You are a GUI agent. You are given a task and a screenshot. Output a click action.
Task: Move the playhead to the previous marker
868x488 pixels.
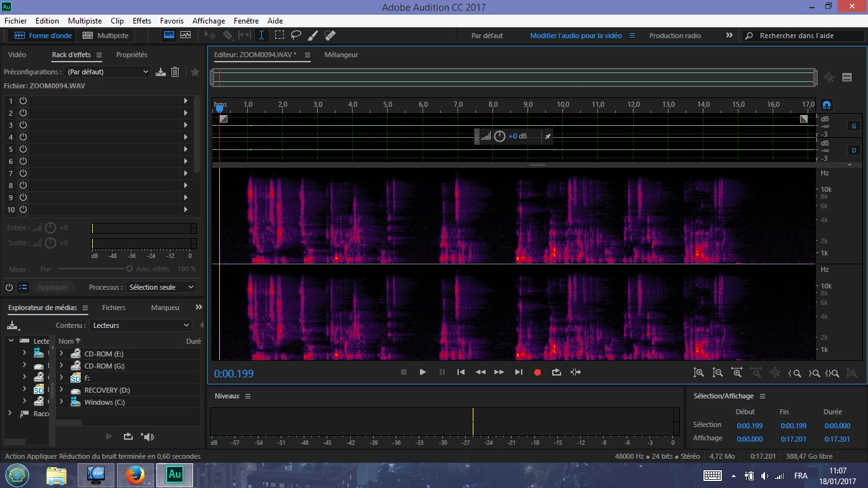coord(461,372)
